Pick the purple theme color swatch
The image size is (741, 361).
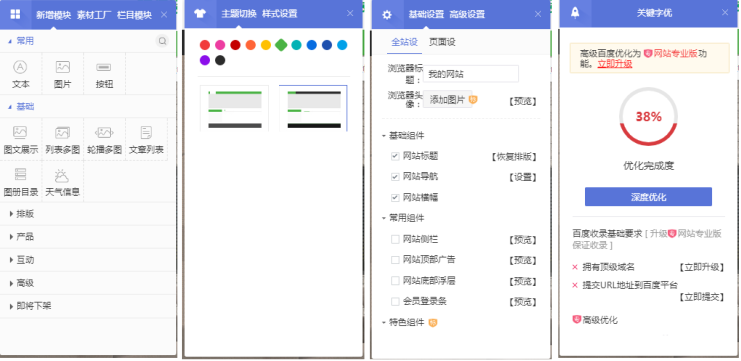[205, 60]
